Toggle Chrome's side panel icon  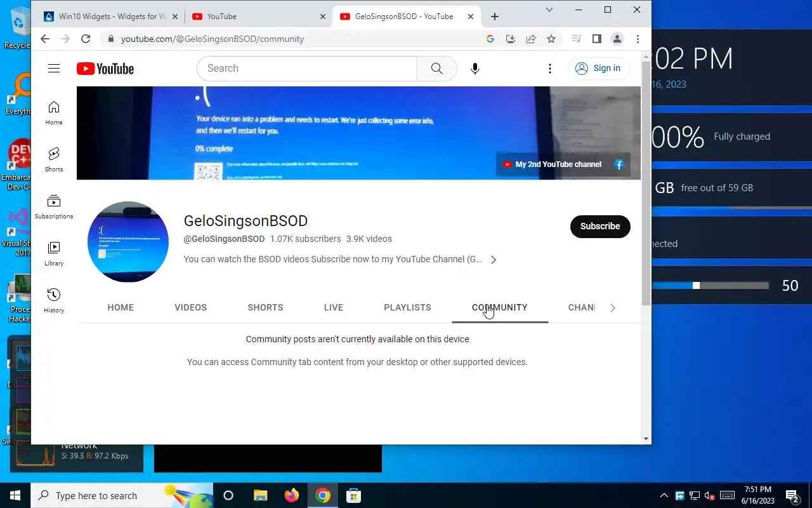596,39
